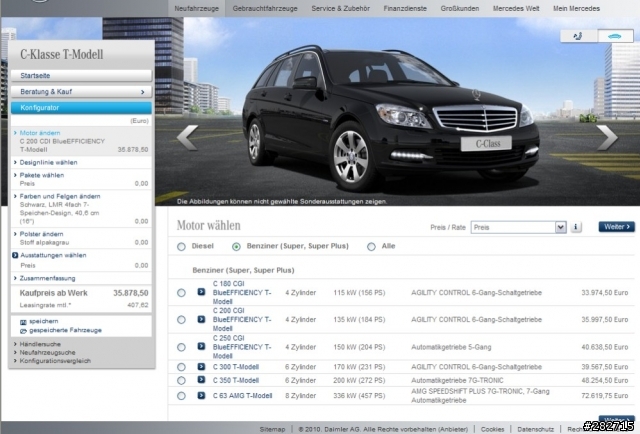Image resolution: width=640 pixels, height=434 pixels.
Task: Choose C 350 T-Modell engine radio
Action: tap(181, 381)
